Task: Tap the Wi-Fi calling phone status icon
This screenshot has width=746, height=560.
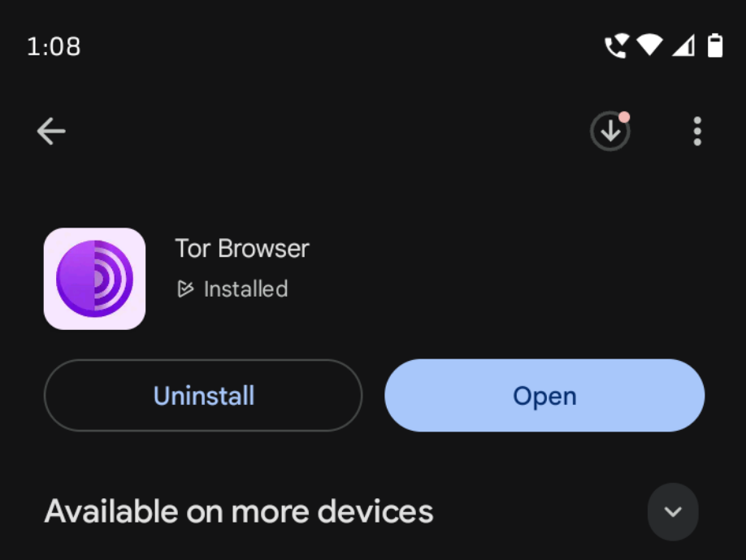Action: [616, 46]
